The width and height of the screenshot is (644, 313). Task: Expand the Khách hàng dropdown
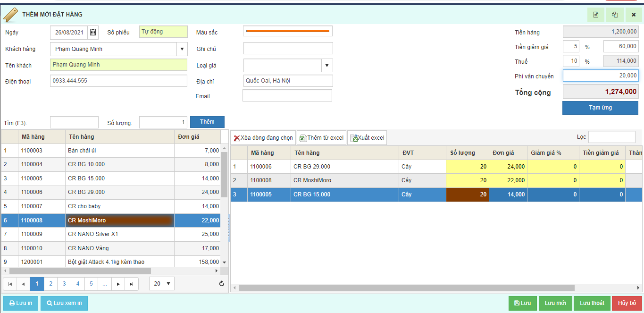coord(182,49)
